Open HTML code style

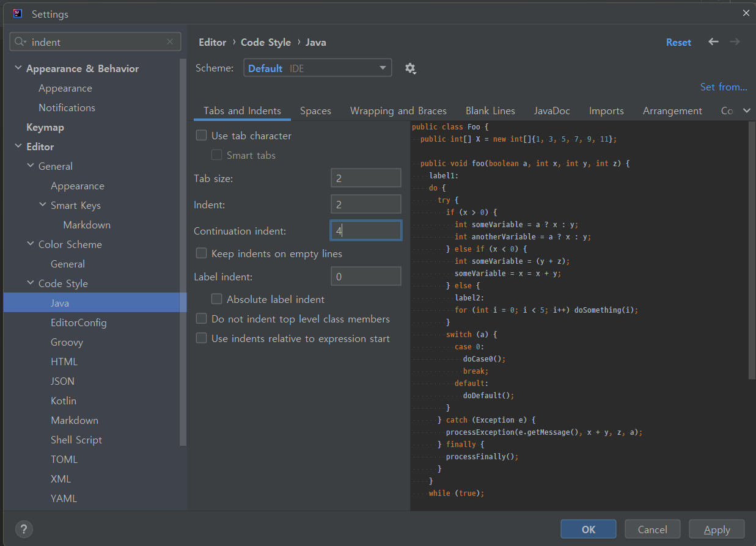pos(64,362)
